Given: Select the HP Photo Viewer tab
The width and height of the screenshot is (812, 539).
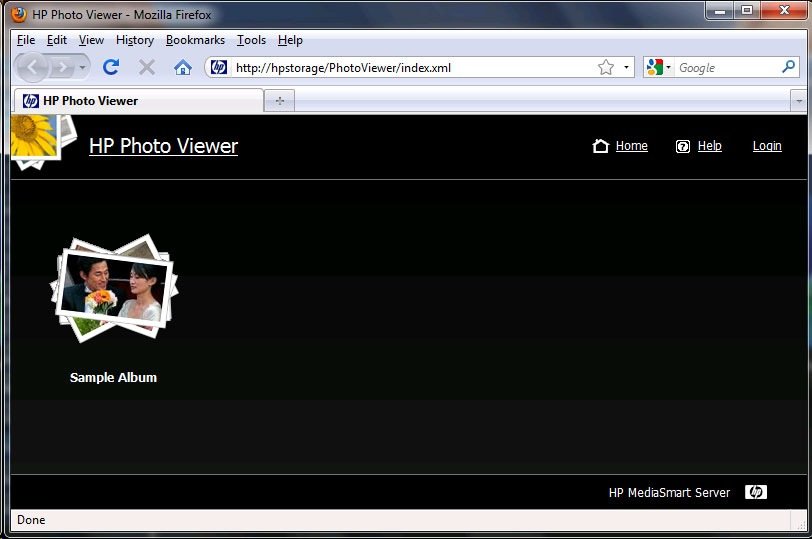Looking at the screenshot, I should 138,100.
